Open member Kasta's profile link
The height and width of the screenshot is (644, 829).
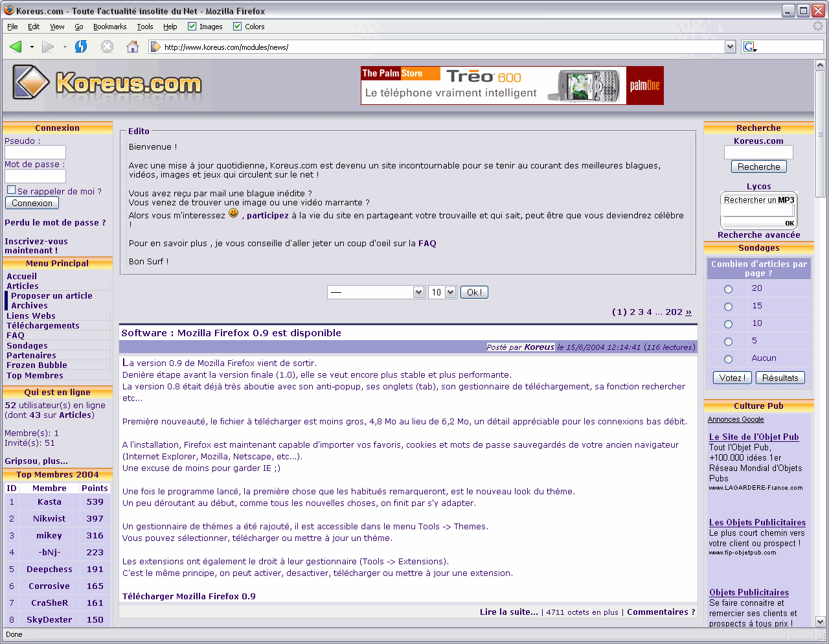tap(49, 501)
